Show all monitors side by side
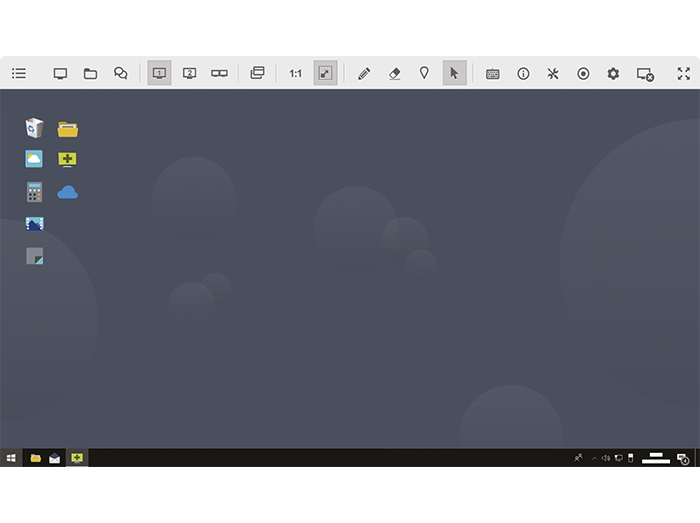Screen dimensions: 700x523 point(219,73)
